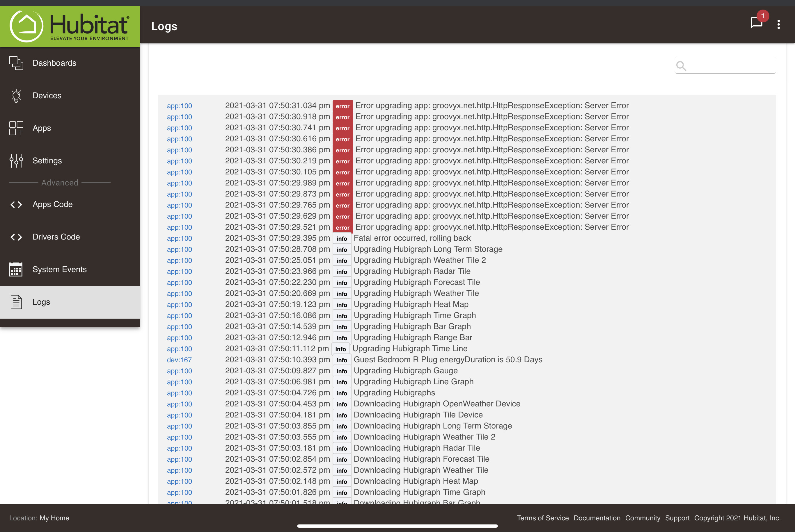Click info badge on Fatal error row
The height and width of the screenshot is (532, 795).
point(342,238)
